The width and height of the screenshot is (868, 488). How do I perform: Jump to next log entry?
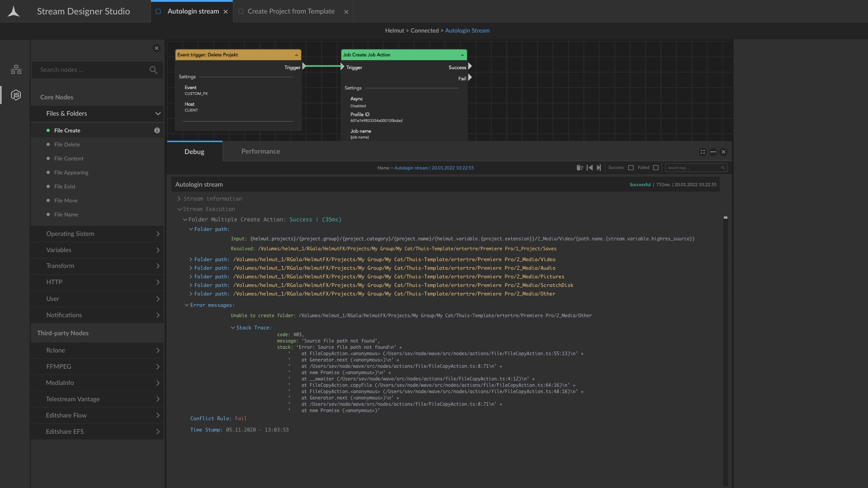pyautogui.click(x=599, y=168)
